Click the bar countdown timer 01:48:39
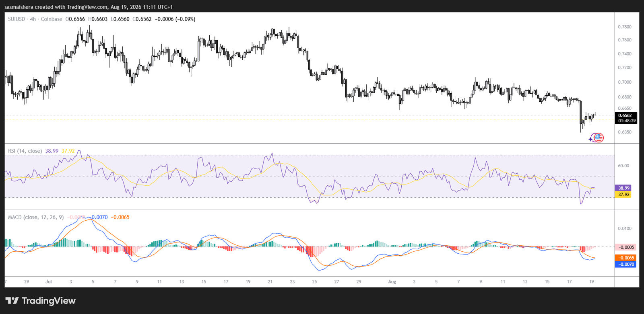 click(x=627, y=121)
